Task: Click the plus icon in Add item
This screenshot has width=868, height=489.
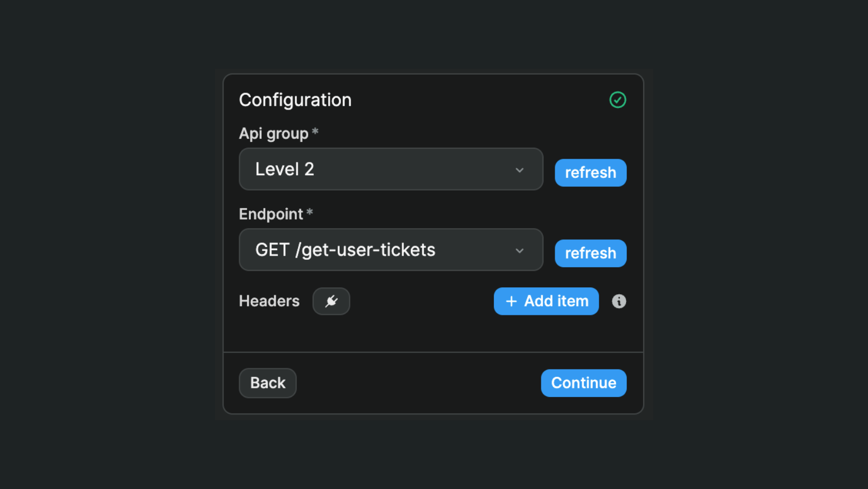Action: click(x=511, y=302)
